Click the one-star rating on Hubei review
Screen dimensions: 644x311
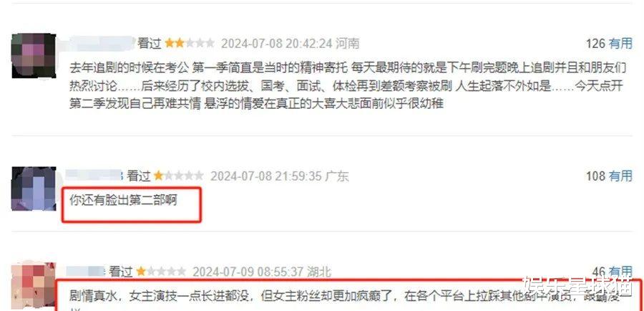pos(161,272)
